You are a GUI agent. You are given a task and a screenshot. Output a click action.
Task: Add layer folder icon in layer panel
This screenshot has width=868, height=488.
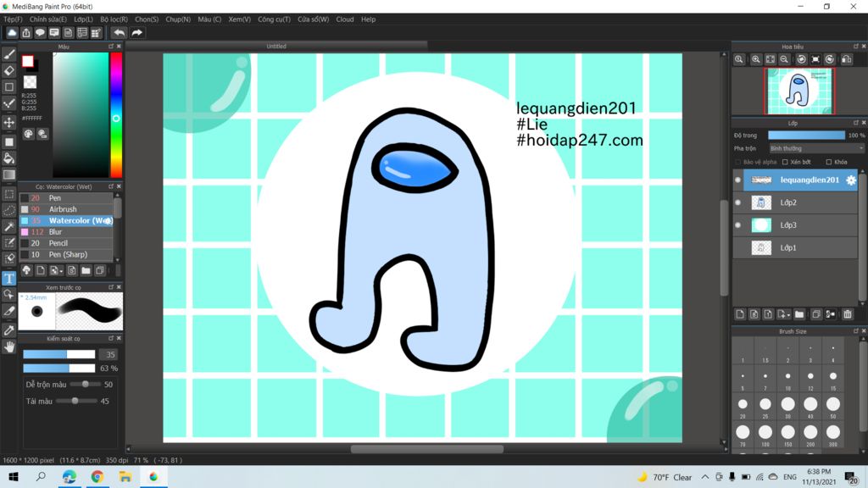[799, 314]
